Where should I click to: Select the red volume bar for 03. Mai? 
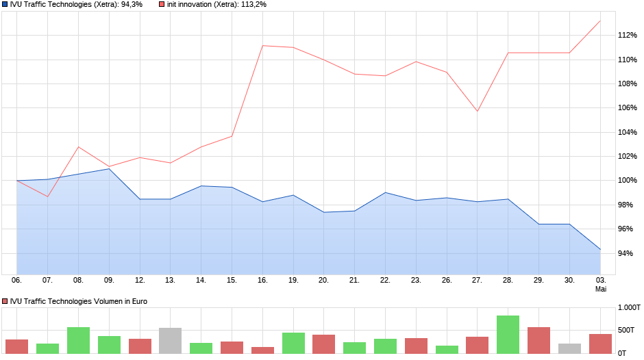600,344
